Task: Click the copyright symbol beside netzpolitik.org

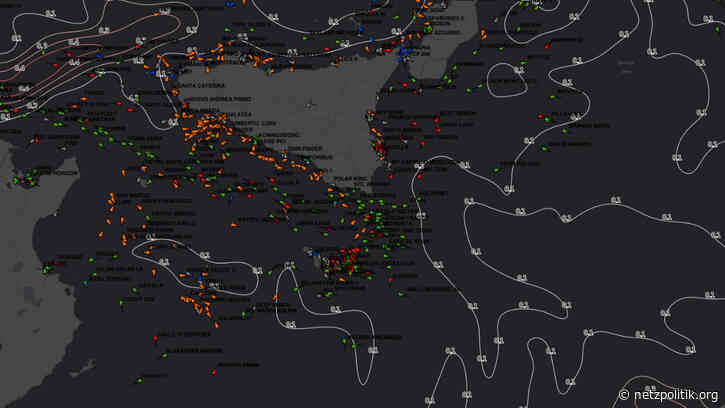Action: 626,394
